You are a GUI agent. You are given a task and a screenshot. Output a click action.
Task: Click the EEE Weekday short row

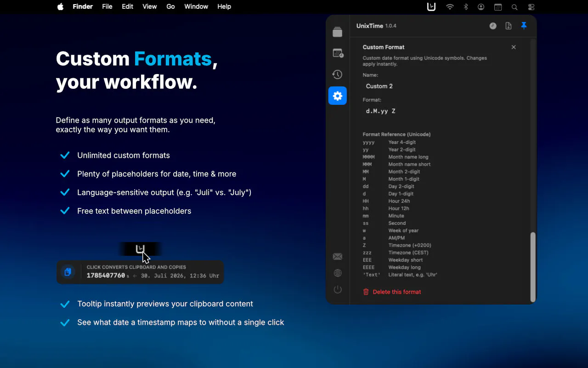point(393,260)
